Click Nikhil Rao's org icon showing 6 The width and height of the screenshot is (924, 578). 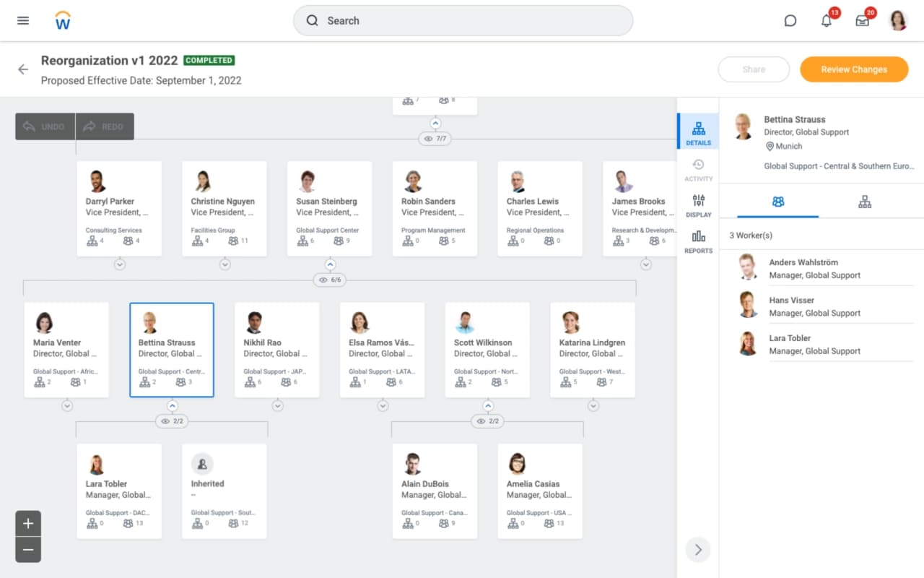click(250, 382)
